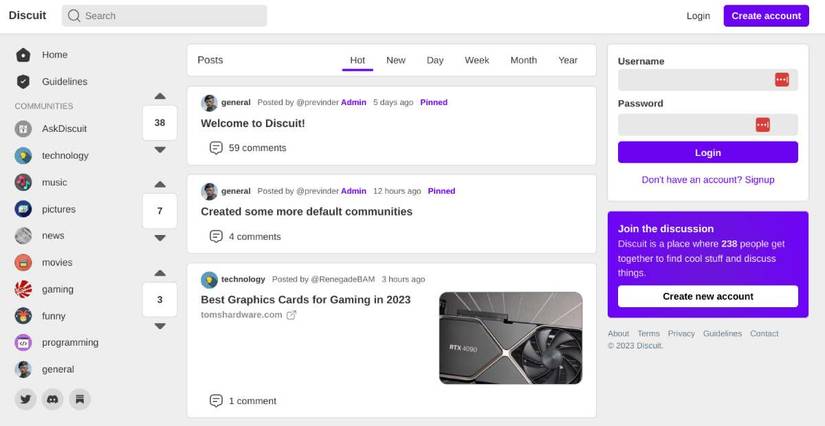The height and width of the screenshot is (426, 825).
Task: Click the purple Login button
Action: pyautogui.click(x=708, y=153)
